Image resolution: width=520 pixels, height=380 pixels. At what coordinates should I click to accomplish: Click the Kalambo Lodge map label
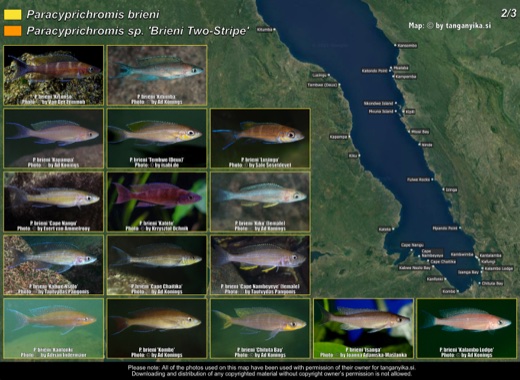click(x=499, y=268)
